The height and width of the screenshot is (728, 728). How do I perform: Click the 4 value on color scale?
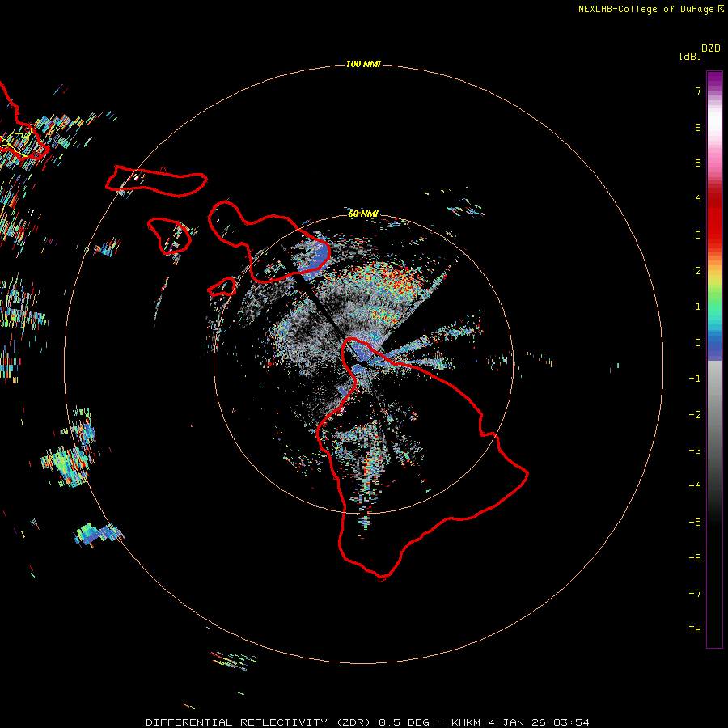698,199
